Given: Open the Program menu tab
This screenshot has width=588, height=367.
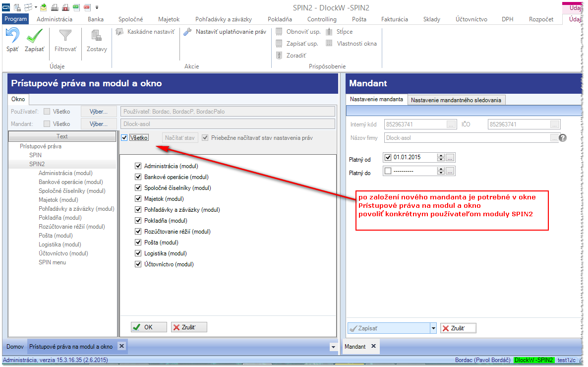Looking at the screenshot, I should point(16,19).
